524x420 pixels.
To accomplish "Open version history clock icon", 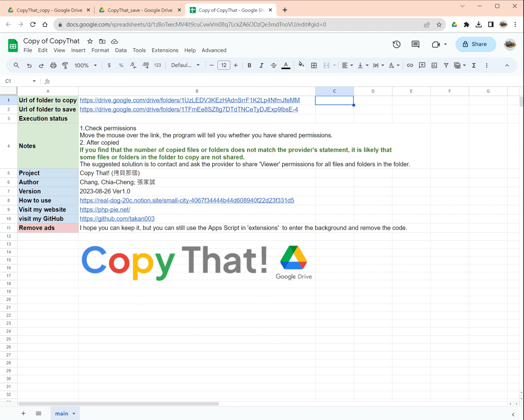I will (397, 44).
